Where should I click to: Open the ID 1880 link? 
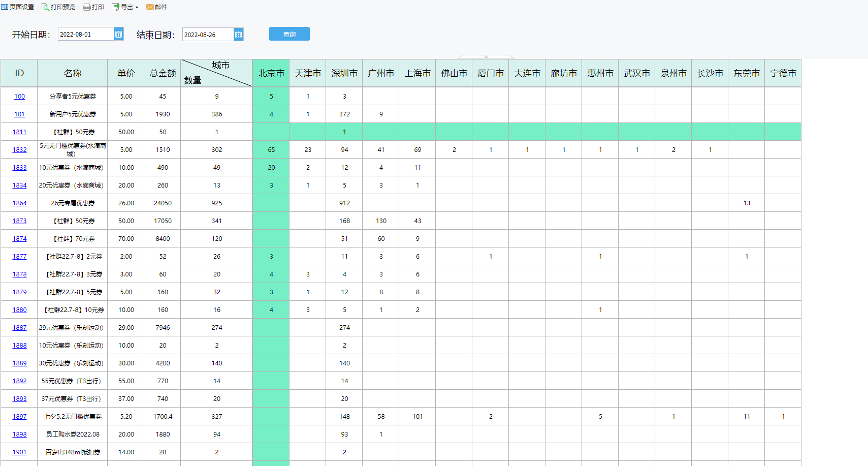point(19,310)
